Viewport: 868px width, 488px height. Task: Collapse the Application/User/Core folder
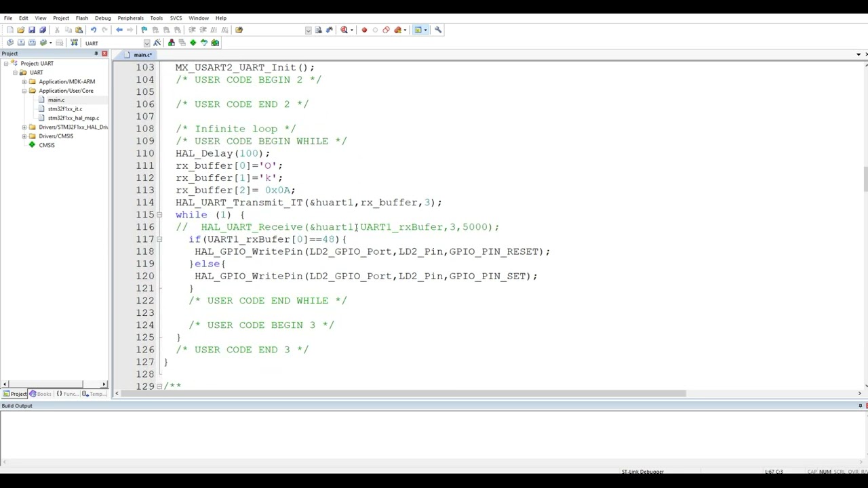(24, 91)
